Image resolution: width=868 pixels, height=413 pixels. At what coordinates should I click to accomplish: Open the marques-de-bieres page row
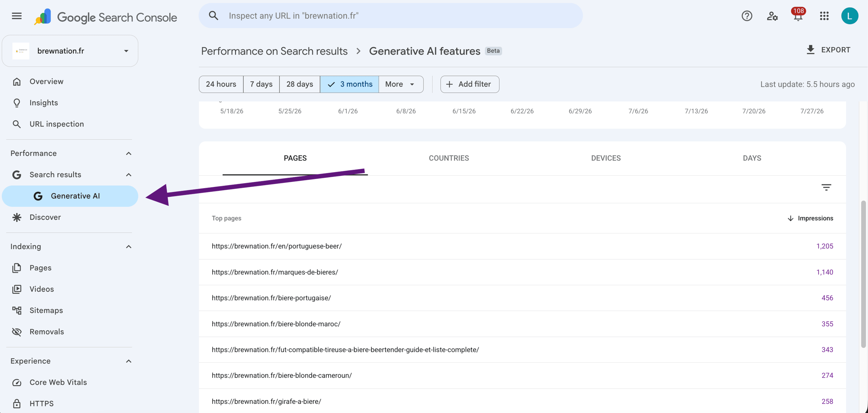pyautogui.click(x=522, y=272)
